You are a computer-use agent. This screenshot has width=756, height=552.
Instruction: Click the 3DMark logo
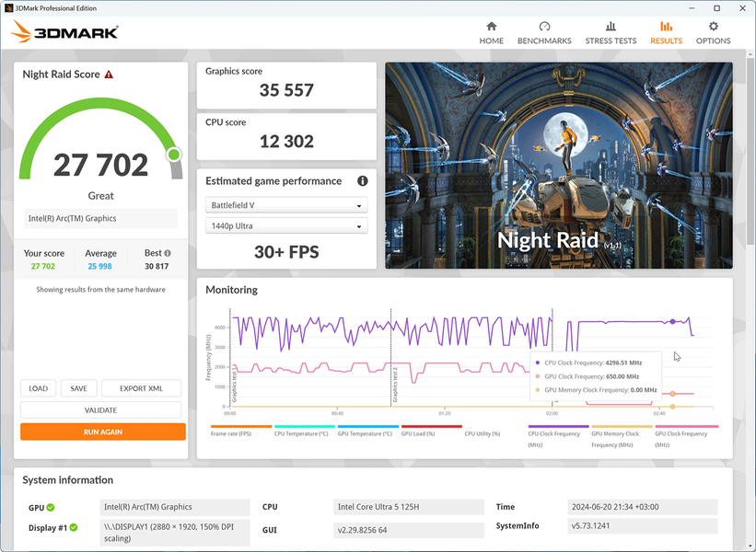64,32
